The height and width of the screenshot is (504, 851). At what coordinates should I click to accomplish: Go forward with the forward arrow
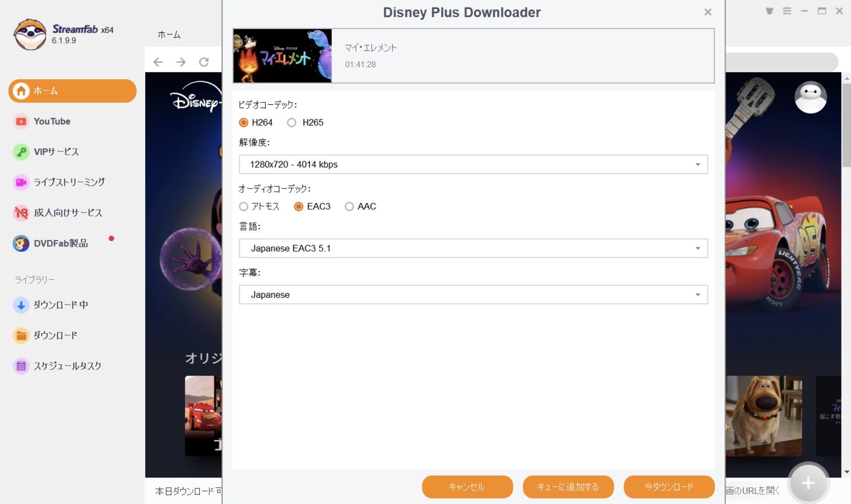(181, 62)
